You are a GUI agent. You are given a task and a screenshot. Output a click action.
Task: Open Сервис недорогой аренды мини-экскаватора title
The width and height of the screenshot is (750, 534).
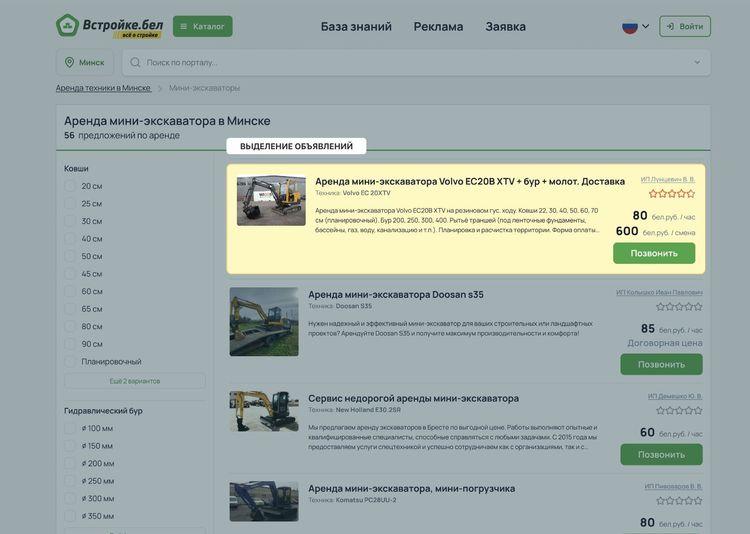(413, 398)
